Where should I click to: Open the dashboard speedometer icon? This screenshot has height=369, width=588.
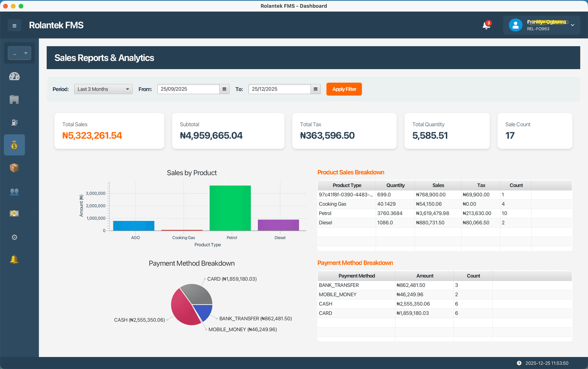(14, 76)
